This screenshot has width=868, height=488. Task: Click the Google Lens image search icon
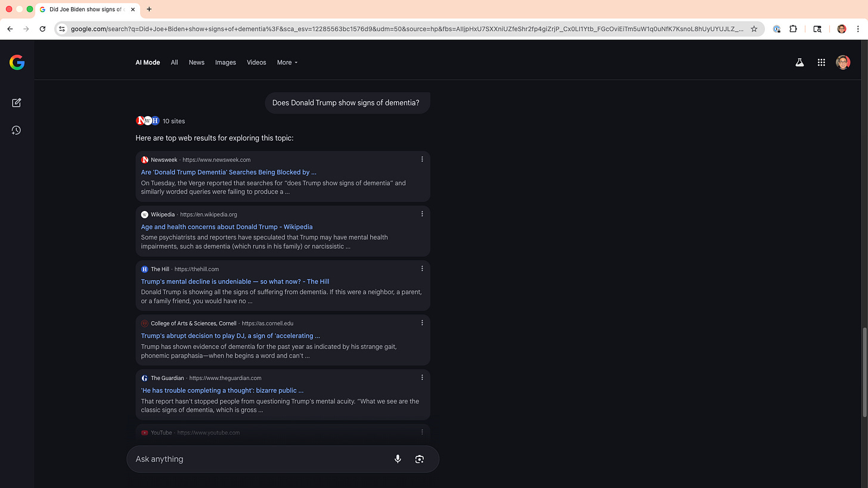coord(420,459)
